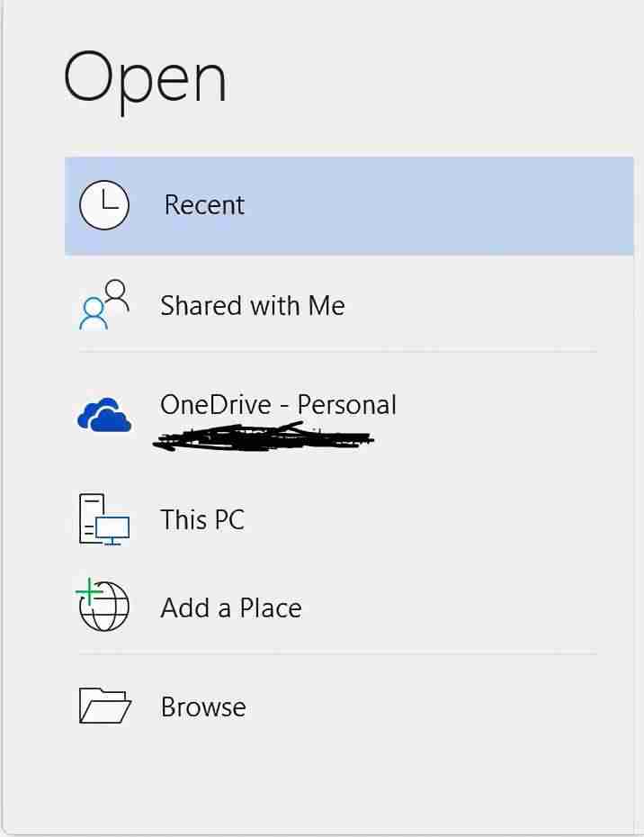Viewport: 644px width, 837px height.
Task: Click the open folder Browse icon
Action: 104,706
